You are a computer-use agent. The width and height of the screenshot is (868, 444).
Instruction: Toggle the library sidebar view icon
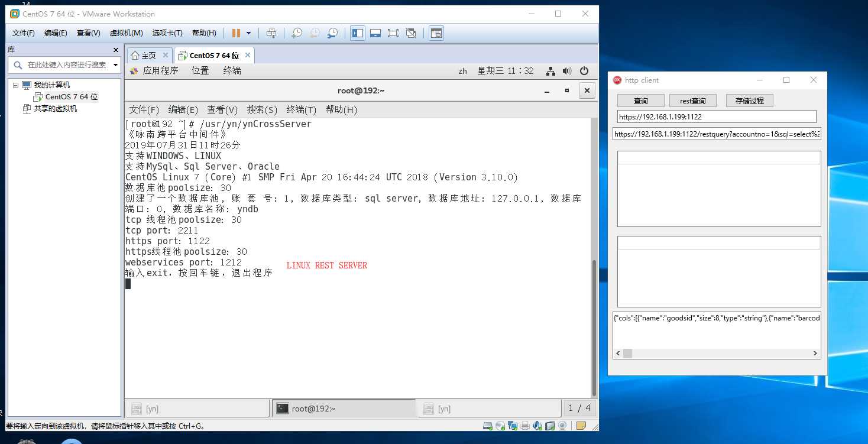358,33
